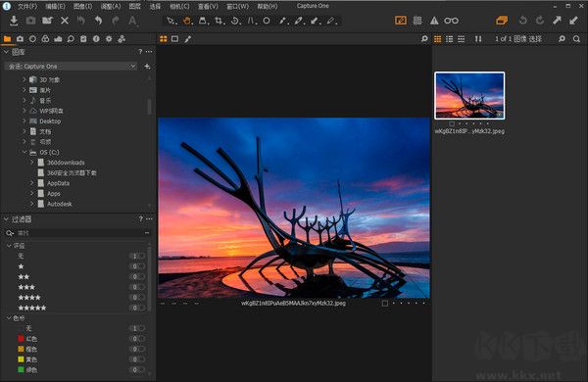This screenshot has width=588, height=382.
Task: Click the large letter A auto-adjust icon
Action: coord(132,21)
